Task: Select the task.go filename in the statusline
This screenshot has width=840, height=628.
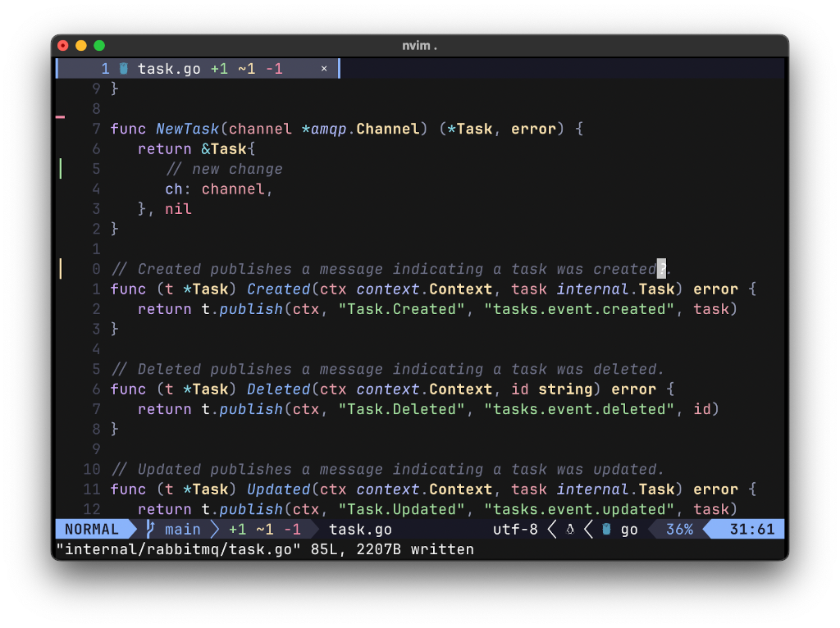Action: tap(359, 529)
